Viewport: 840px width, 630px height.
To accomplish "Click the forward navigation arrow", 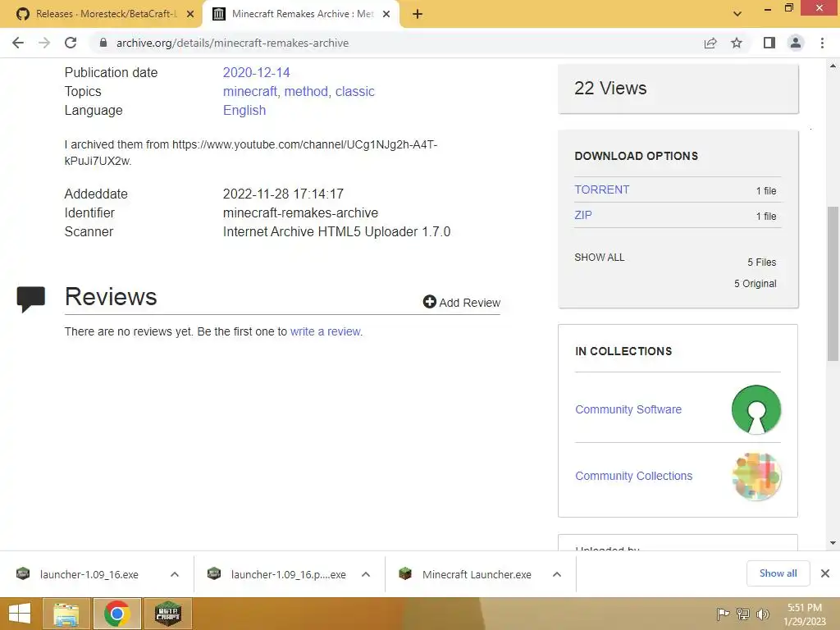I will pos(44,43).
